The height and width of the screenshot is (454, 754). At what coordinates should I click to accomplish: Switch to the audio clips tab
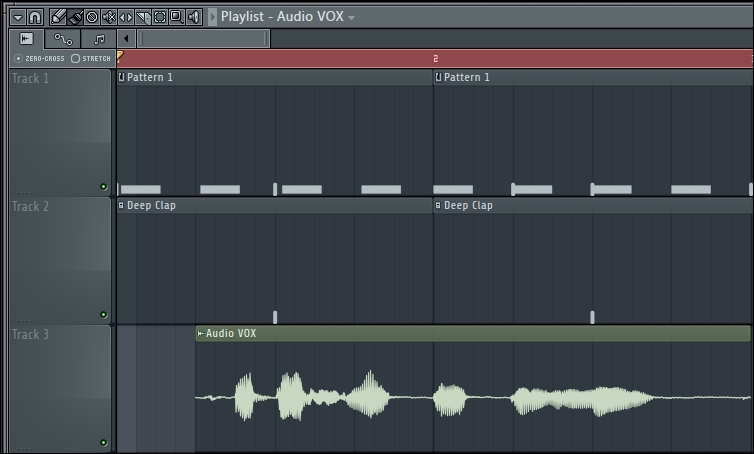click(27, 39)
